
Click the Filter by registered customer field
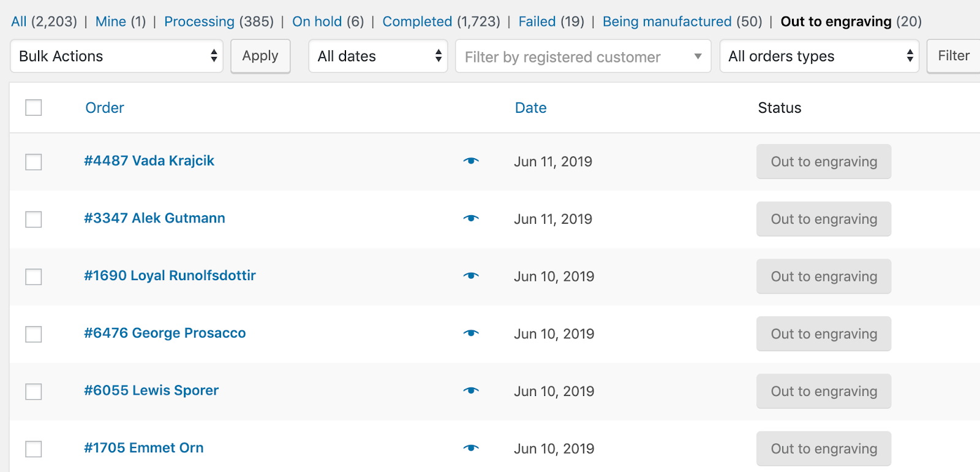(x=582, y=57)
